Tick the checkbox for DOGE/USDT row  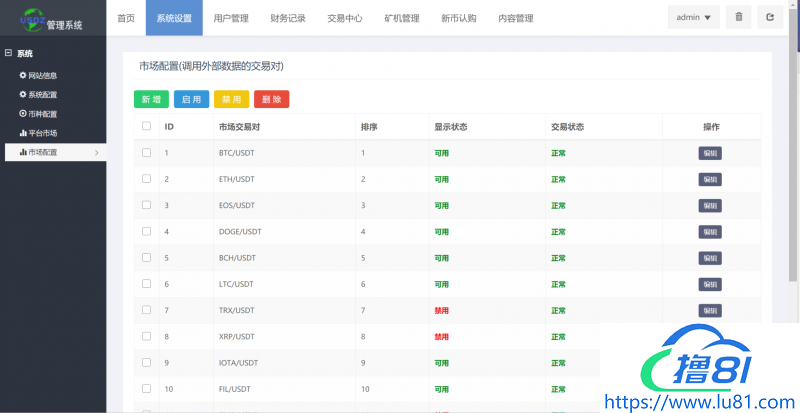(147, 231)
